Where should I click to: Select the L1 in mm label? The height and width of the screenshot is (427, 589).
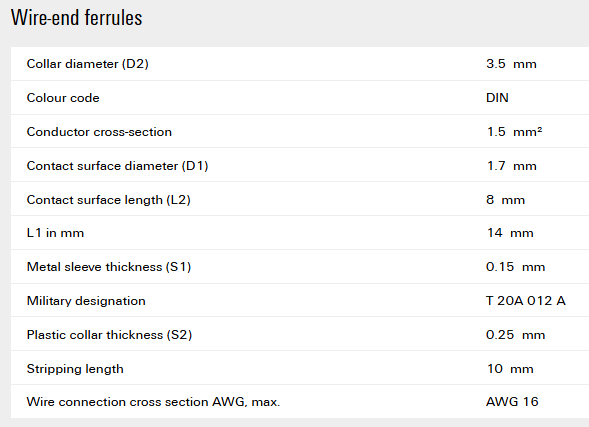pos(55,233)
